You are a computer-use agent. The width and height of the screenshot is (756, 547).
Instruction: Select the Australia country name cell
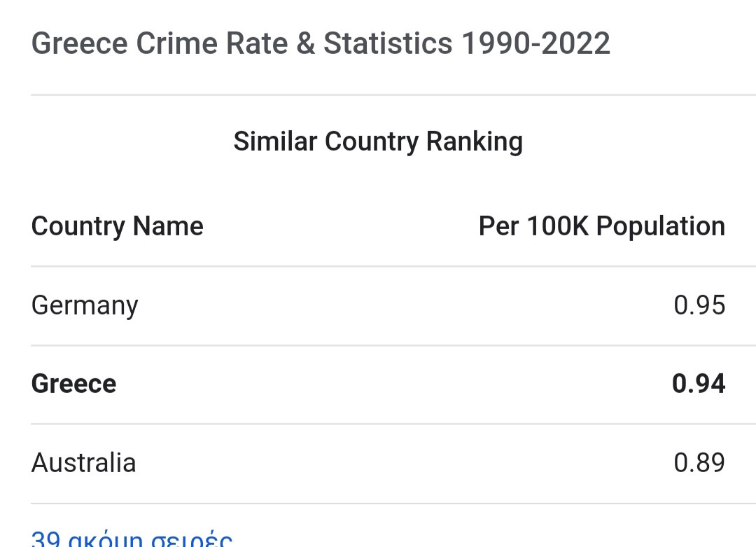83,463
